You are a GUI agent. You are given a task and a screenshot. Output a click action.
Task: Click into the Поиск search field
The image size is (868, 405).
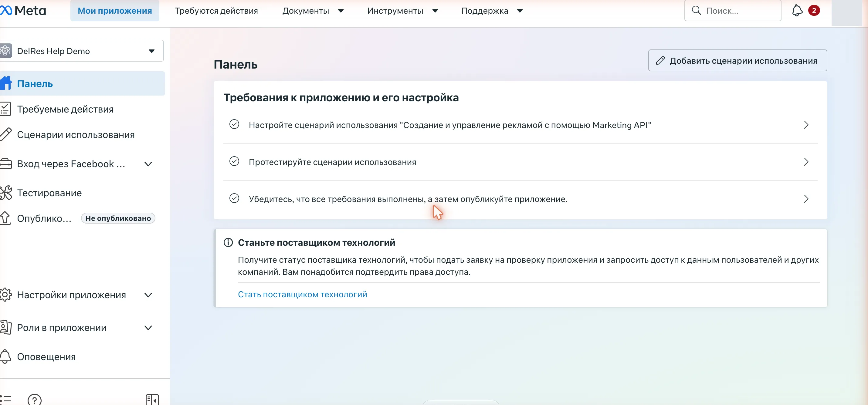pyautogui.click(x=733, y=10)
